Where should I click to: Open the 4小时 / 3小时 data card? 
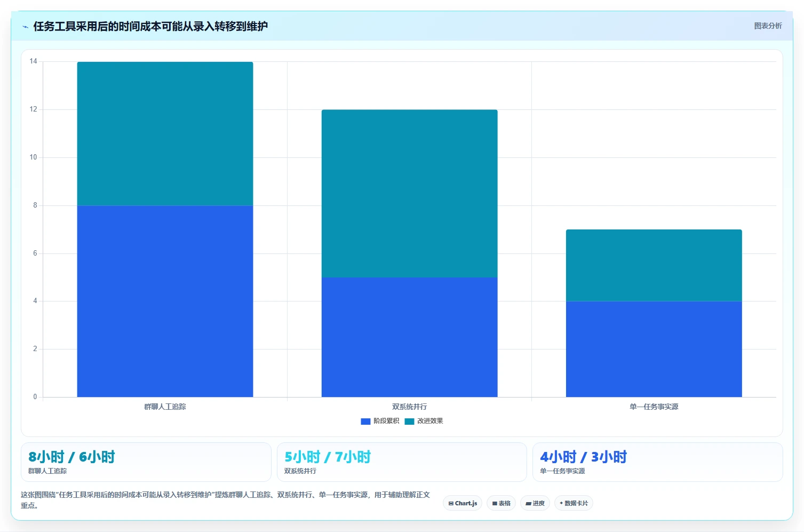click(x=658, y=462)
